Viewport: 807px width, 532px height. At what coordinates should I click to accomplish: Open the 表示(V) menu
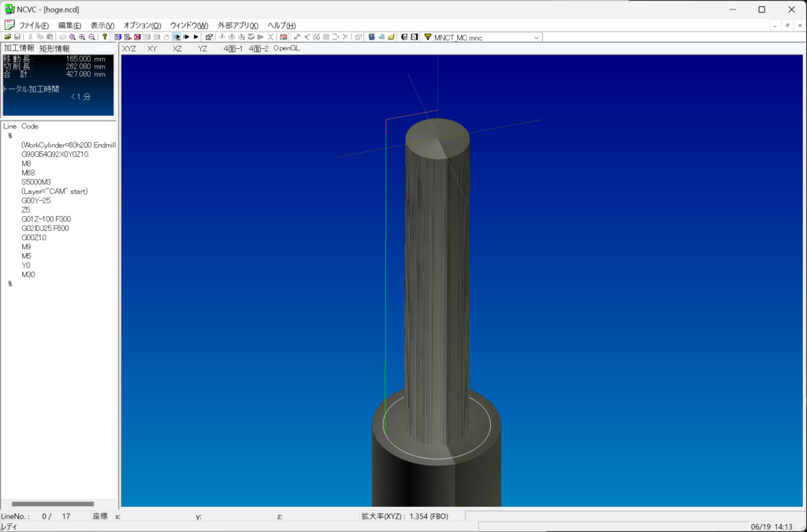pos(102,25)
